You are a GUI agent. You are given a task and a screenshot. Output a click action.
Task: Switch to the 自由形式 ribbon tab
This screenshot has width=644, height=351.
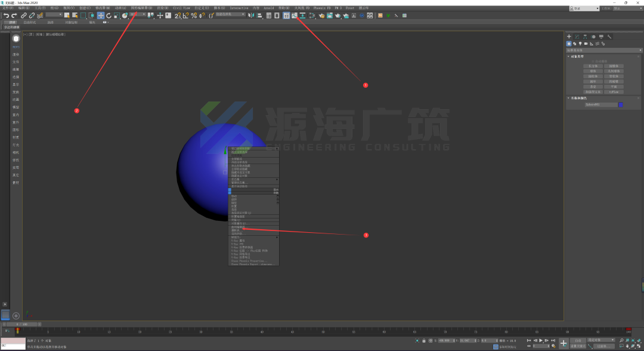point(30,22)
